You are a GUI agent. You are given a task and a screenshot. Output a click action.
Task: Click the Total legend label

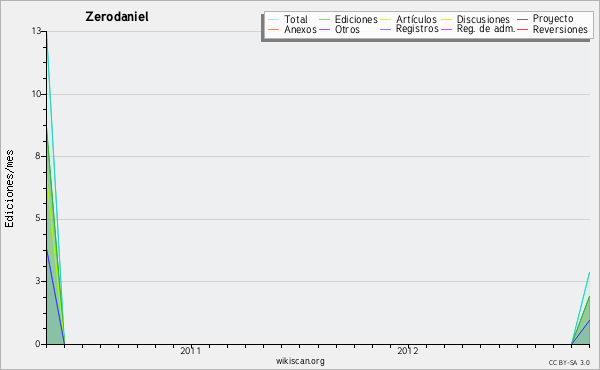pos(296,19)
